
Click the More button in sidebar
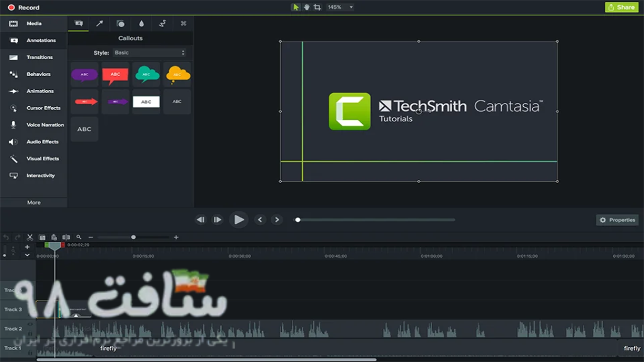point(34,202)
